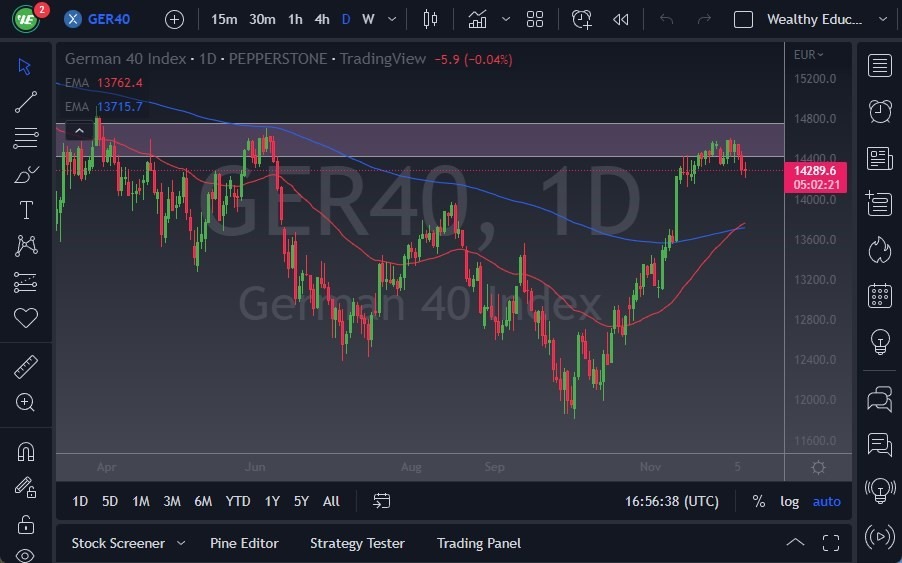Image resolution: width=902 pixels, height=563 pixels.
Task: Open the Wealthy Educ... layout dropdown
Action: pos(827,20)
